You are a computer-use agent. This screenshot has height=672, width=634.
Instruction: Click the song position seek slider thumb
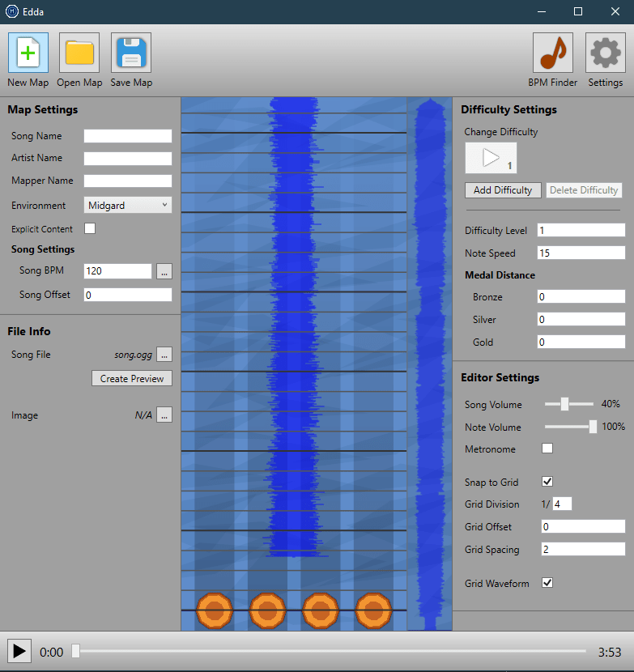pos(75,651)
